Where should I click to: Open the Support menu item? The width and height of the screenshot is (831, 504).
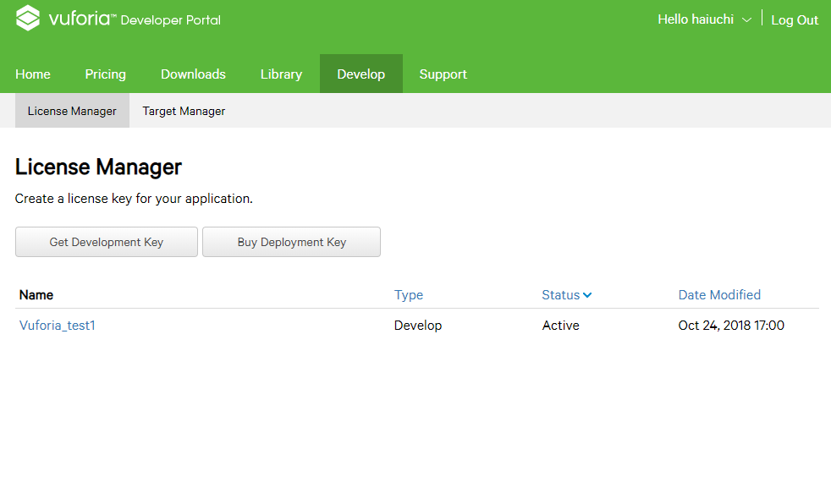point(443,74)
